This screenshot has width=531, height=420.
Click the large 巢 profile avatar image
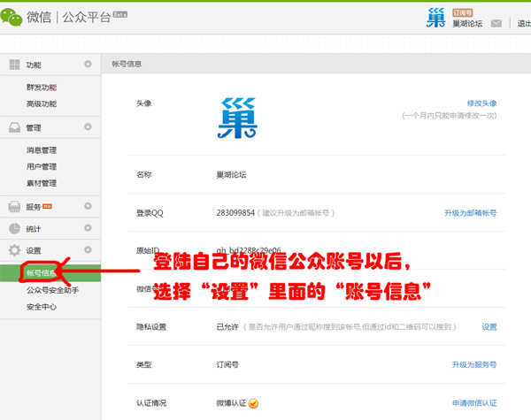point(237,118)
